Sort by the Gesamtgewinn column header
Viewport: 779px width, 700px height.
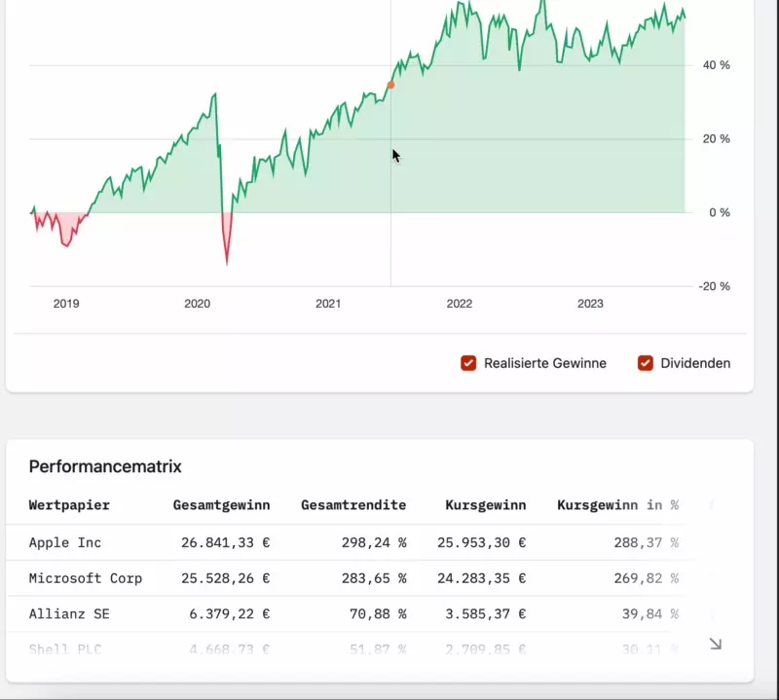(x=221, y=505)
